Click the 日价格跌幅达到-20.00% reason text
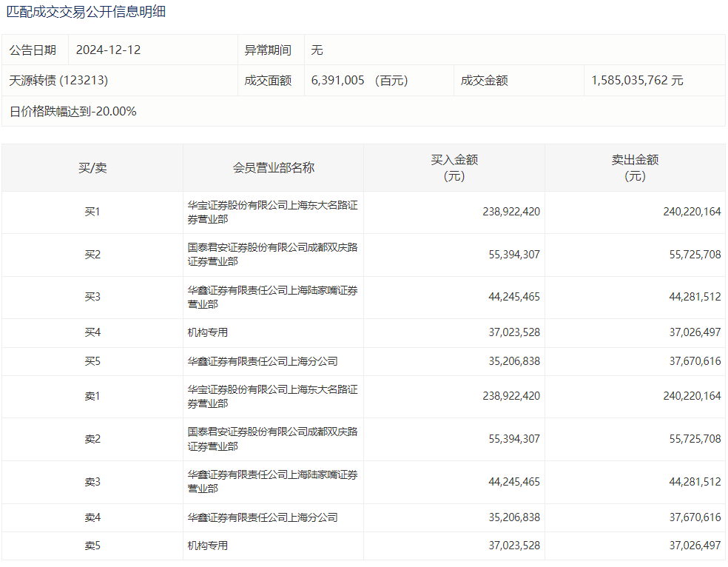The width and height of the screenshot is (728, 567). pos(73,112)
